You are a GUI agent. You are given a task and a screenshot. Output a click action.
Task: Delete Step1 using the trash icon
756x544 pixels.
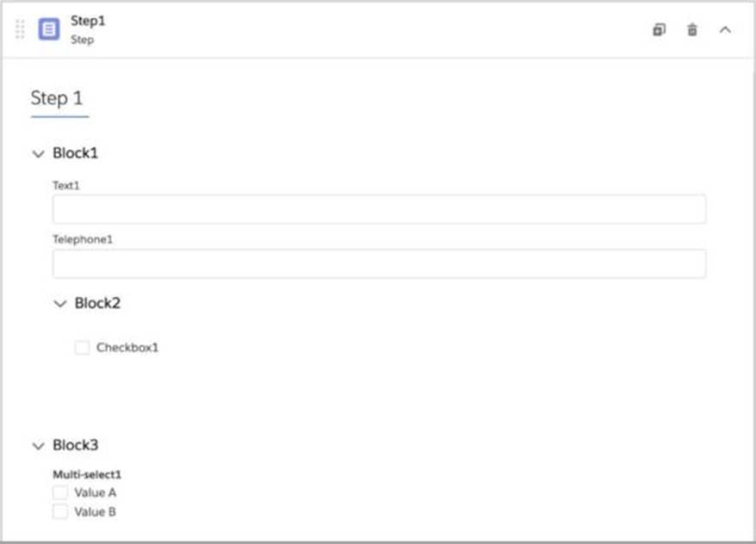691,30
